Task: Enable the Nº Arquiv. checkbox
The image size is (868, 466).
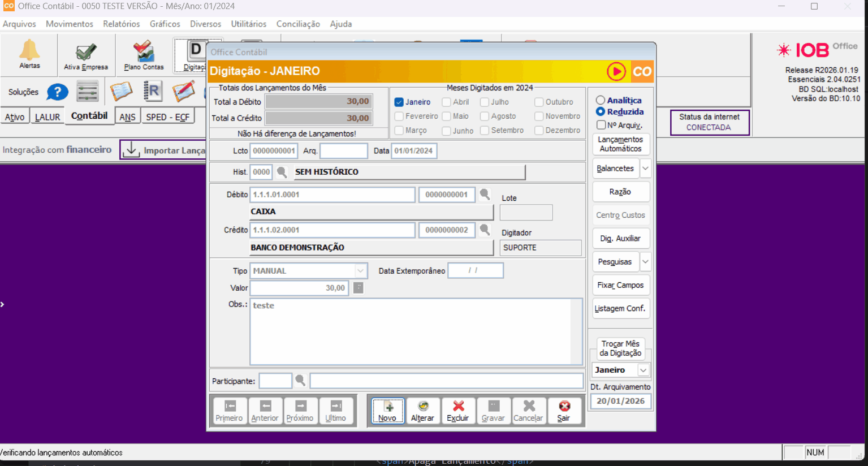Action: (601, 125)
